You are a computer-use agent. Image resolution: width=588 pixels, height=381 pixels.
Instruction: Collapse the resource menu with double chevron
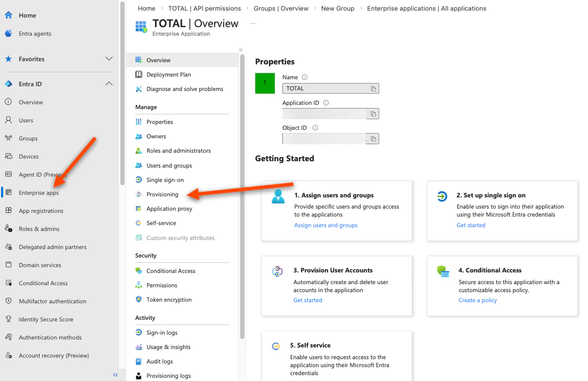pos(241,50)
